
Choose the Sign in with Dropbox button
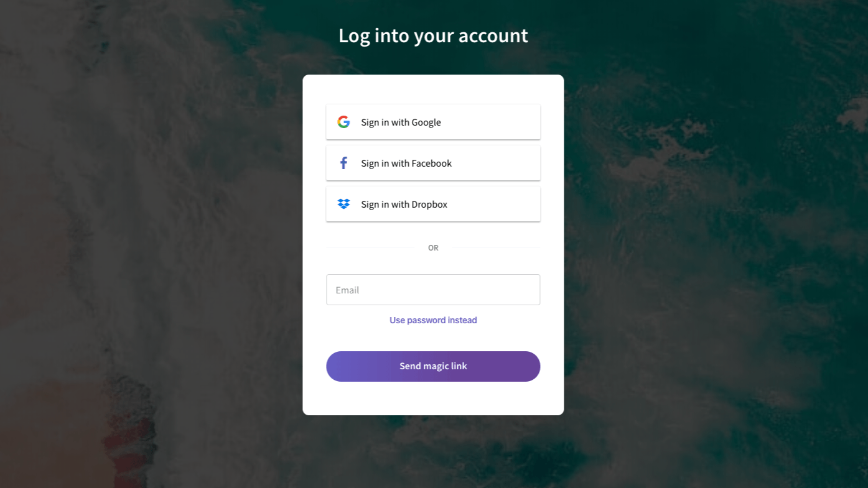click(433, 204)
